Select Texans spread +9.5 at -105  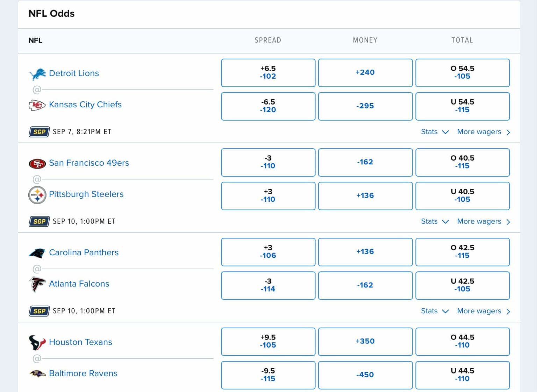click(x=268, y=342)
